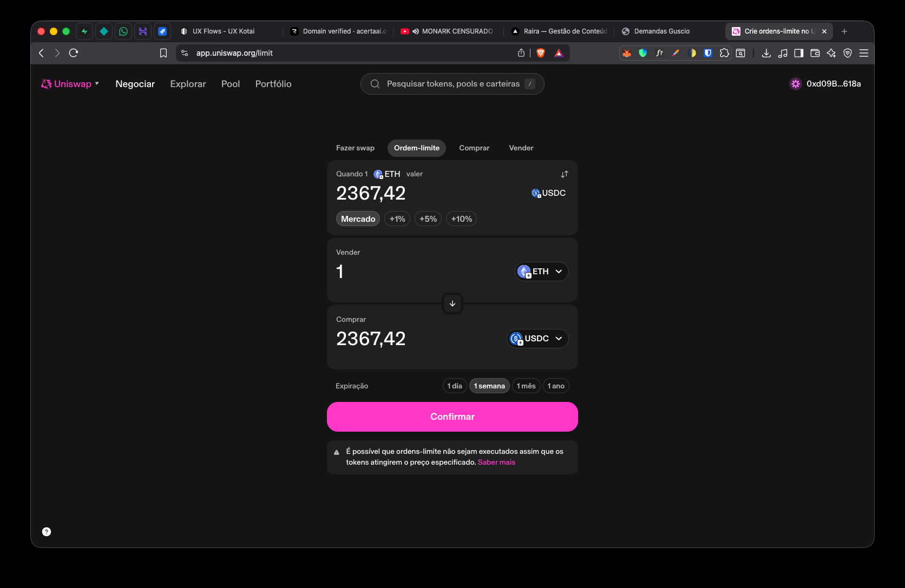Focus the token and pool search field
This screenshot has width=905, height=588.
452,84
